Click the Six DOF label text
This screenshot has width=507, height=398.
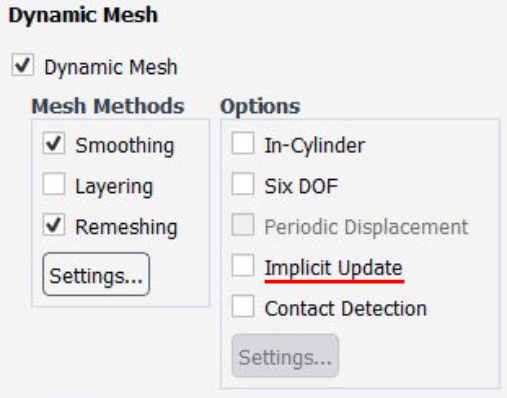tap(301, 186)
